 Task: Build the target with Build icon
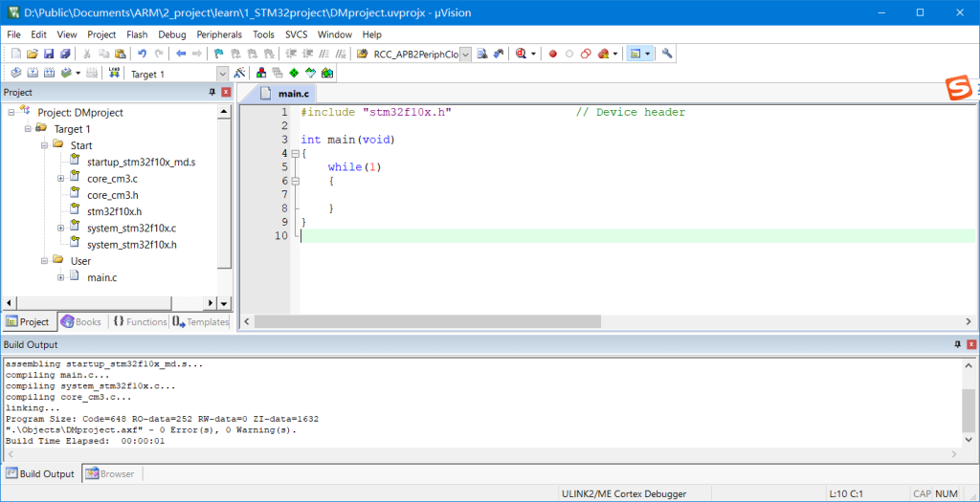[33, 73]
